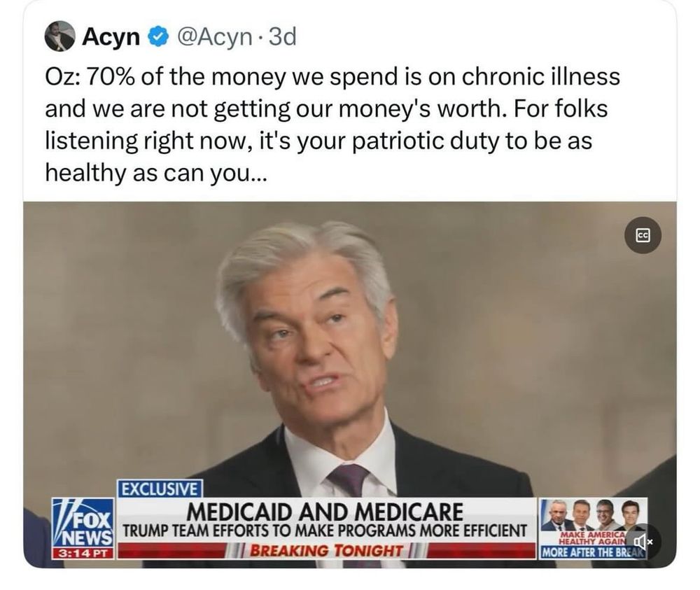This screenshot has width=700, height=590.
Task: Click the Fox News logo in the video
Action: pyautogui.click(x=83, y=523)
